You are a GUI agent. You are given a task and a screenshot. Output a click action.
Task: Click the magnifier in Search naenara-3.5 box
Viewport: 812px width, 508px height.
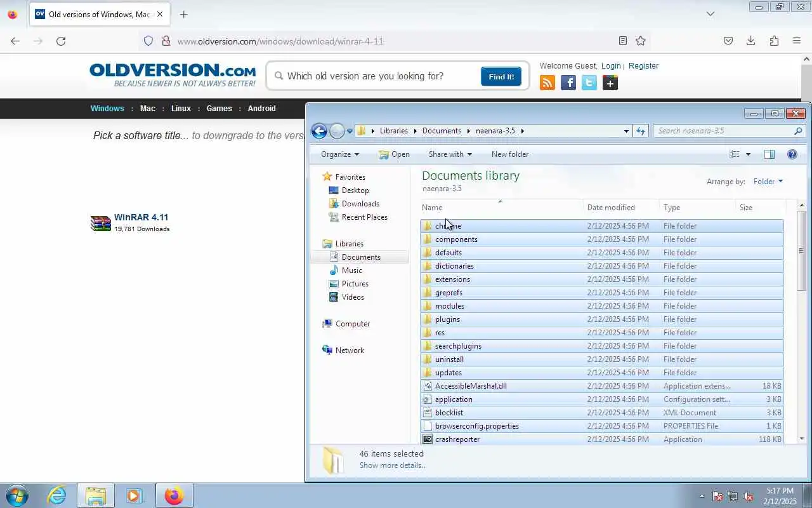[x=798, y=131]
